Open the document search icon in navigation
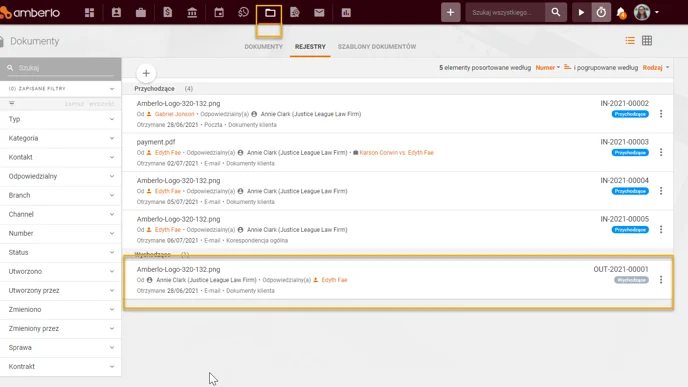688x387 pixels. (x=295, y=12)
